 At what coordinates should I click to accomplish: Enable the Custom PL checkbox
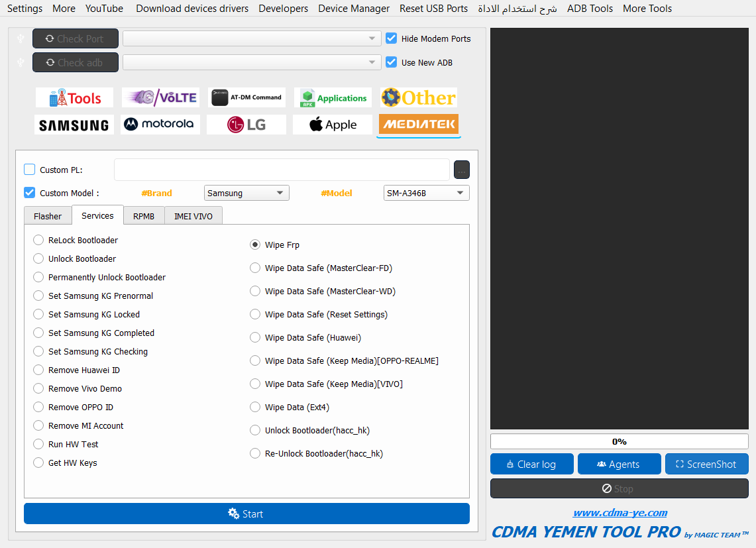click(x=30, y=170)
